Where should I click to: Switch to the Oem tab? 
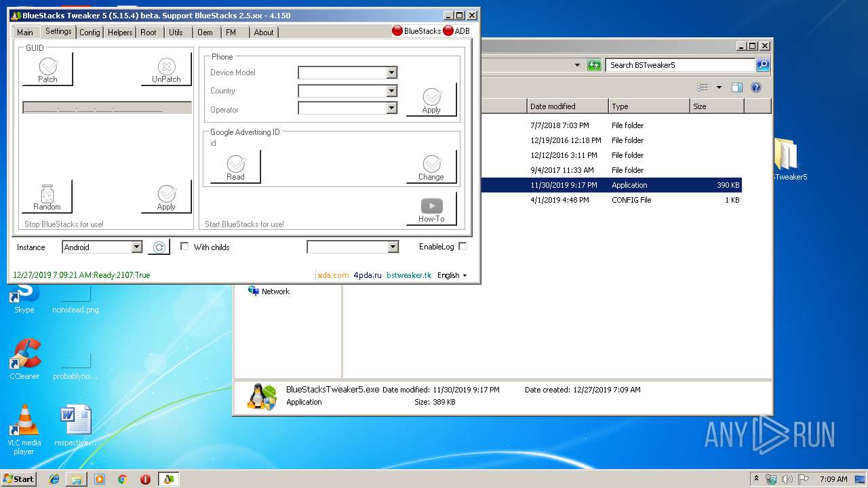tap(205, 33)
